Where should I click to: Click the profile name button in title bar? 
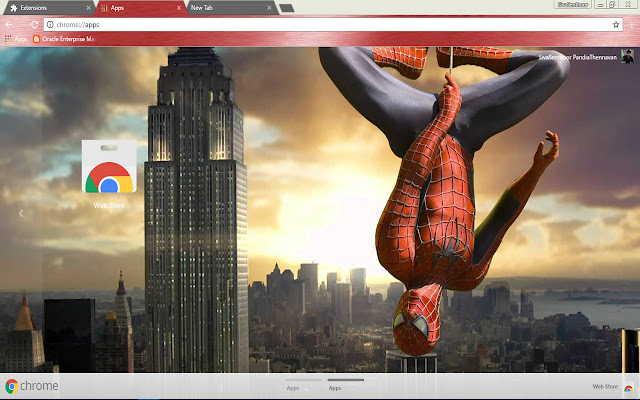[x=573, y=4]
